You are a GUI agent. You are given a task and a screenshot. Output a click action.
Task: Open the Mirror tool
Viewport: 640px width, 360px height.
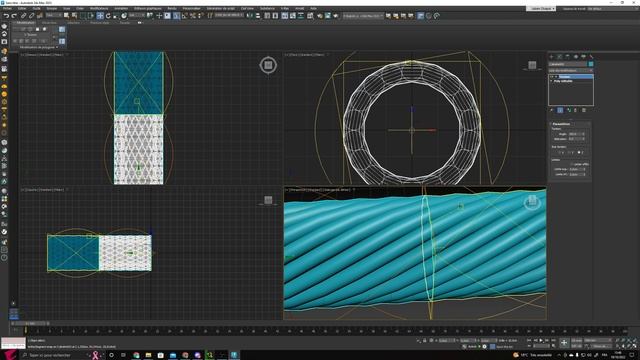pos(250,16)
